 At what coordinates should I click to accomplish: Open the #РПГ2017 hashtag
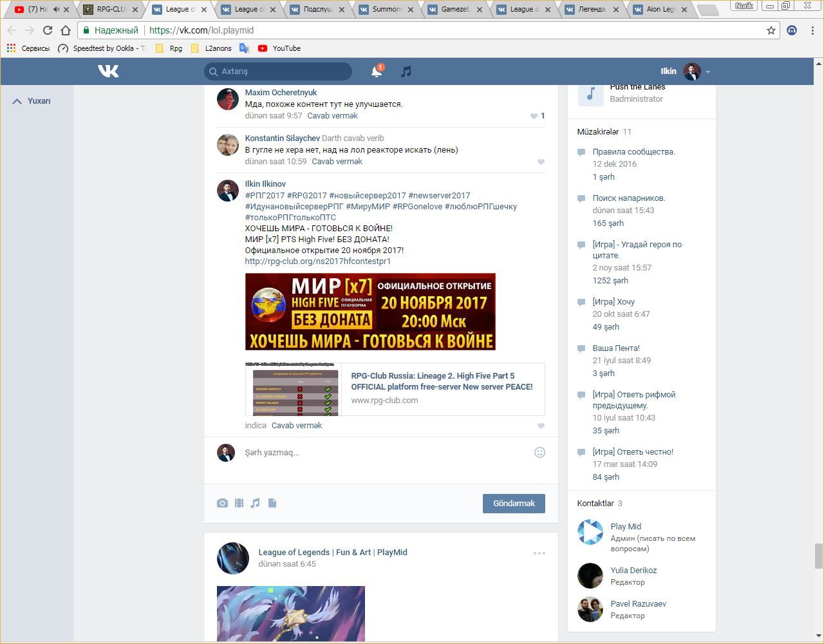[265, 196]
